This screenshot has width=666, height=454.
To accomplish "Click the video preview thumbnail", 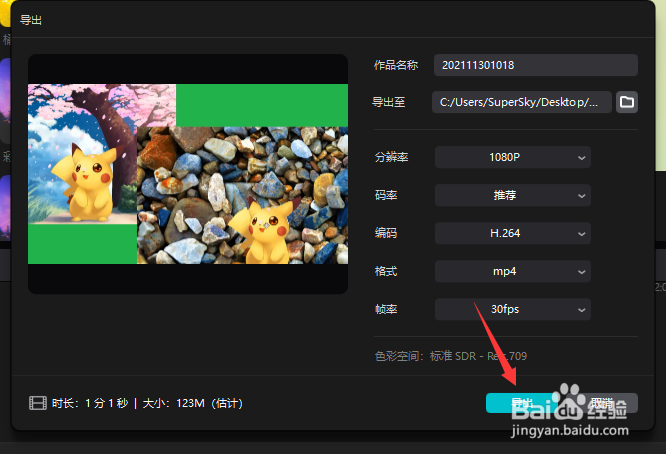I will [188, 174].
